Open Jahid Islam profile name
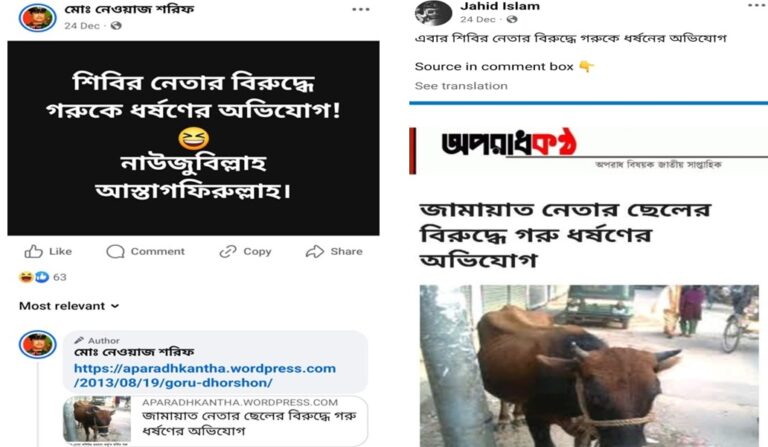The image size is (768, 447). pos(500,6)
